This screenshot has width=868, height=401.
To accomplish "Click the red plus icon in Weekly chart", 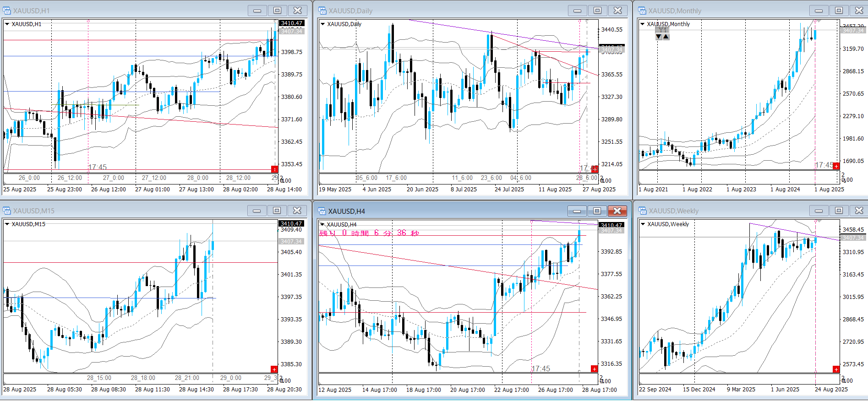I will (836, 369).
